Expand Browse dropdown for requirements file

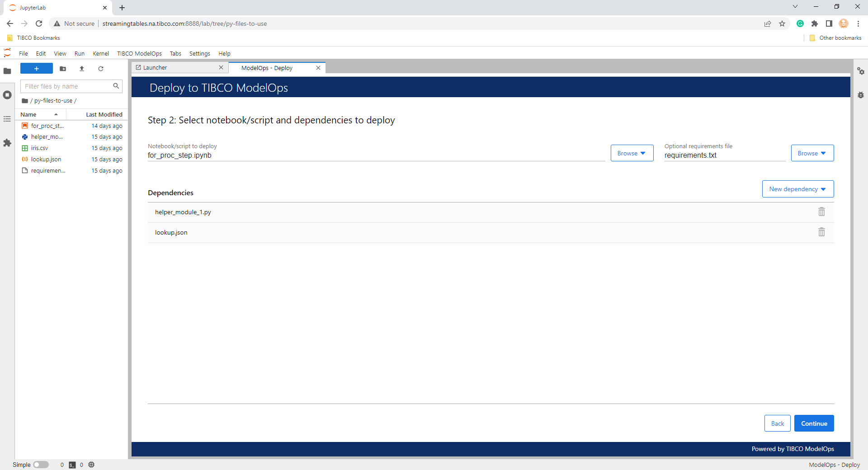tap(812, 153)
